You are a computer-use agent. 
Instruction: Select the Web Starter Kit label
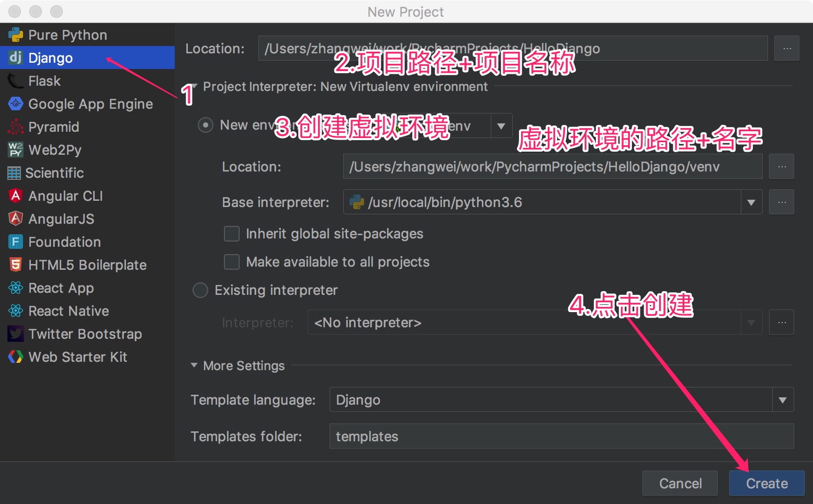click(78, 357)
